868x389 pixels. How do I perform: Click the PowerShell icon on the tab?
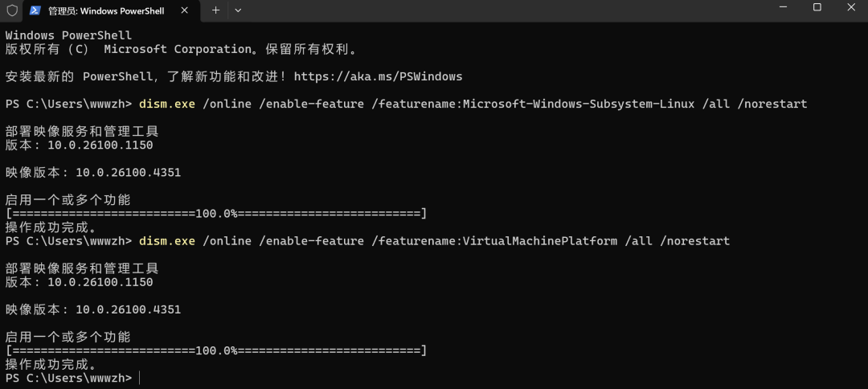coord(35,10)
